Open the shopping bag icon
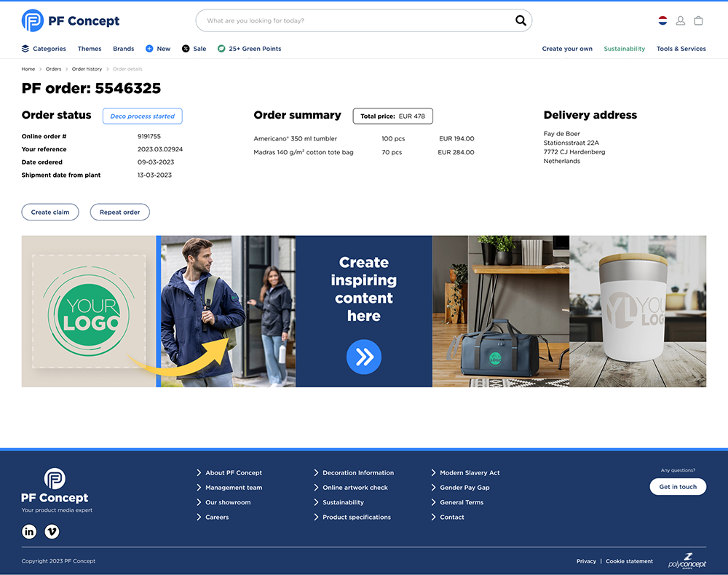 tap(698, 20)
